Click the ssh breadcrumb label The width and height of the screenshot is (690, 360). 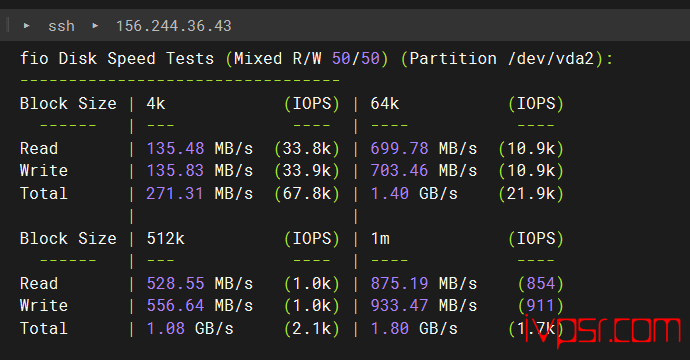(61, 26)
